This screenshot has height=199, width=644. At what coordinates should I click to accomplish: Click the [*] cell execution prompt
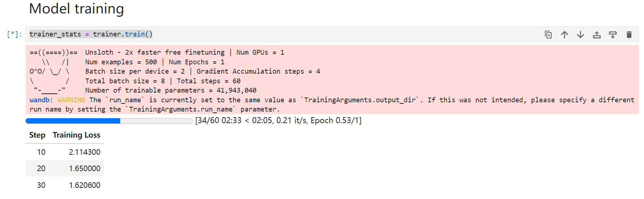point(14,34)
